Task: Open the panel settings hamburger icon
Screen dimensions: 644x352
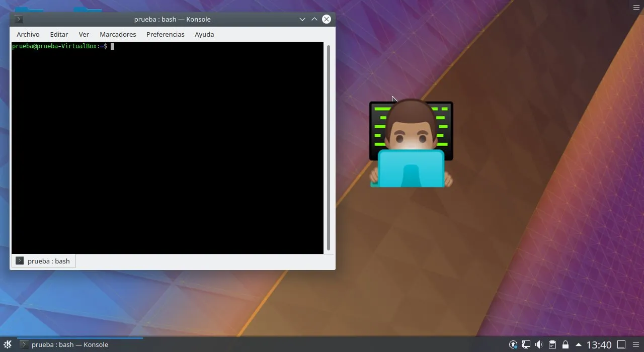Action: 636,344
